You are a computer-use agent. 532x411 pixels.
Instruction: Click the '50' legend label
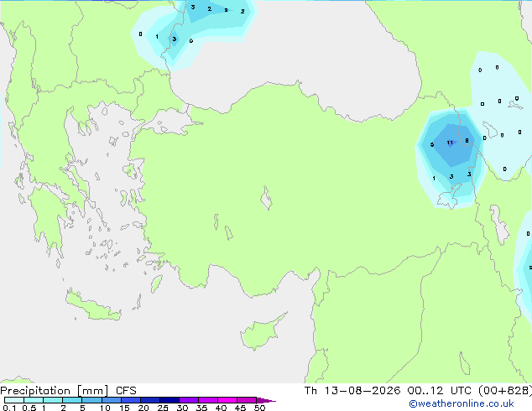tap(260, 408)
